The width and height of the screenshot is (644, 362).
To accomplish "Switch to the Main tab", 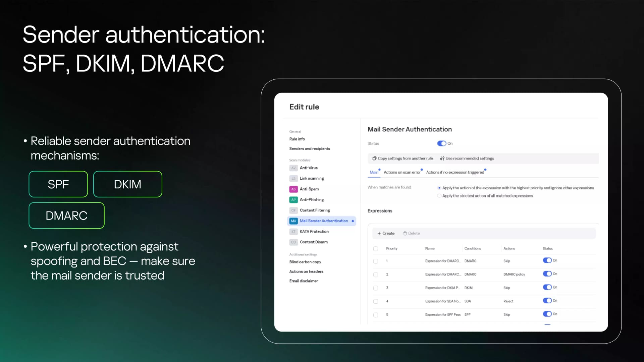I will (x=374, y=172).
